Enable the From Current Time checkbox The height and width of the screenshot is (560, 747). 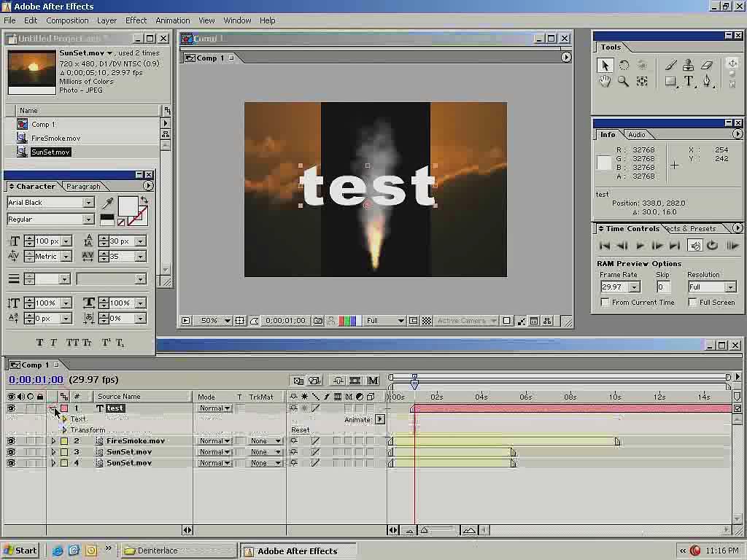[605, 303]
